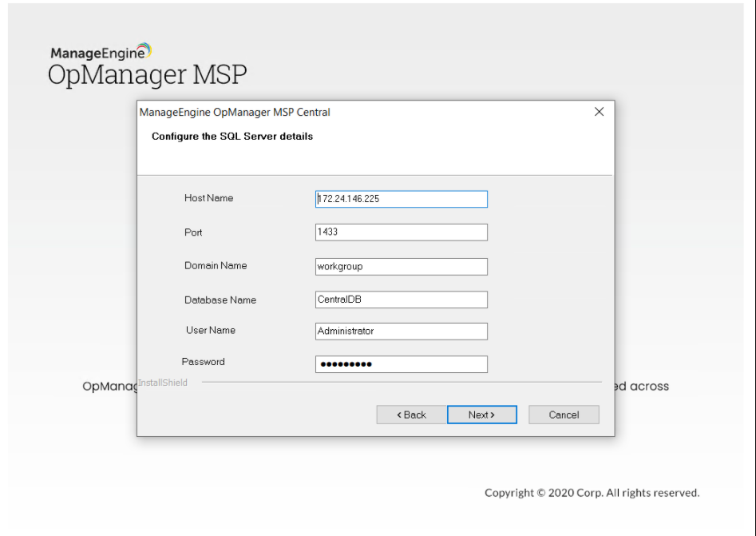Click the Domain Name input showing workgroup
Image resolution: width=756 pixels, height=536 pixels.
[402, 265]
